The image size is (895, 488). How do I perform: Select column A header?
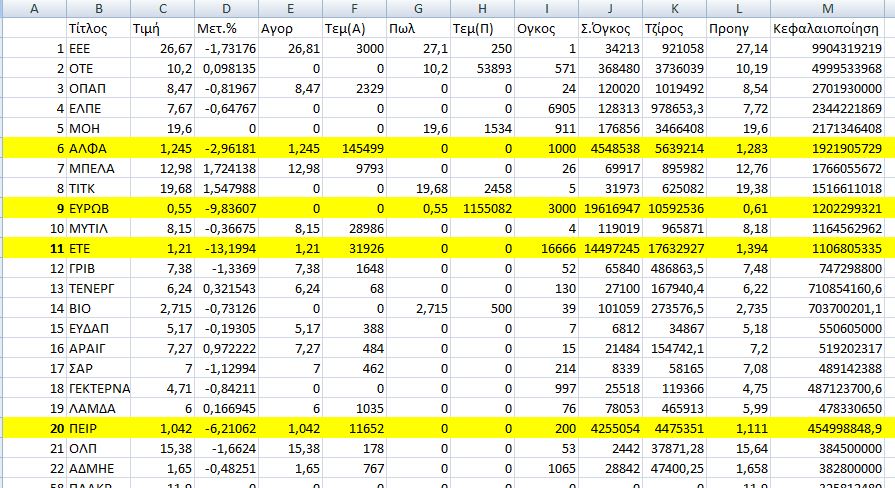[34, 9]
